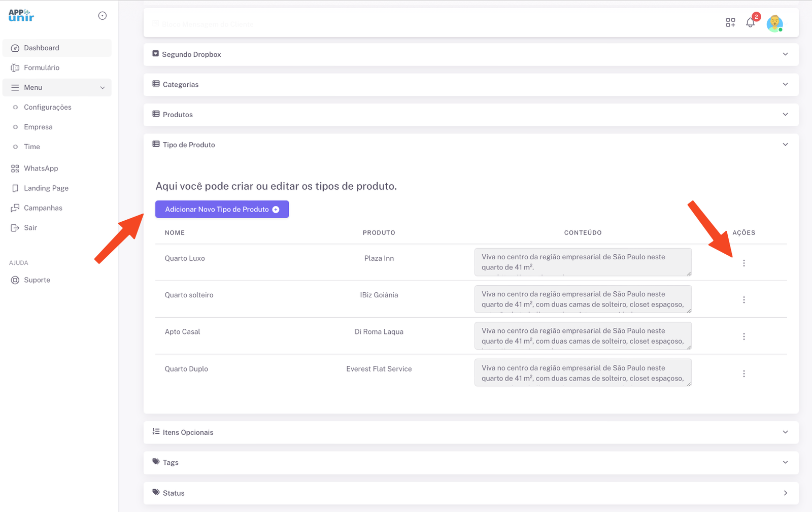Image resolution: width=812 pixels, height=512 pixels.
Task: Collapse the Tipo de Produto section
Action: tap(785, 145)
